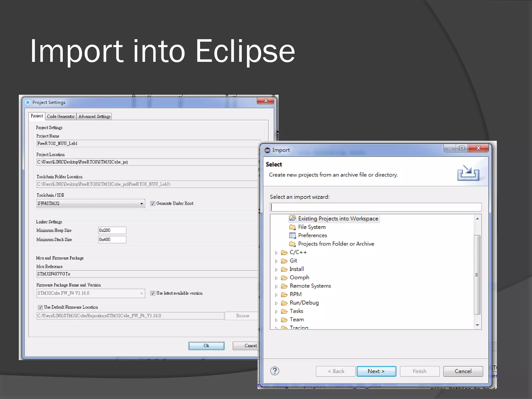This screenshot has height=399, width=532.
Task: Click the "Run/Debug" category label
Action: tap(304, 303)
